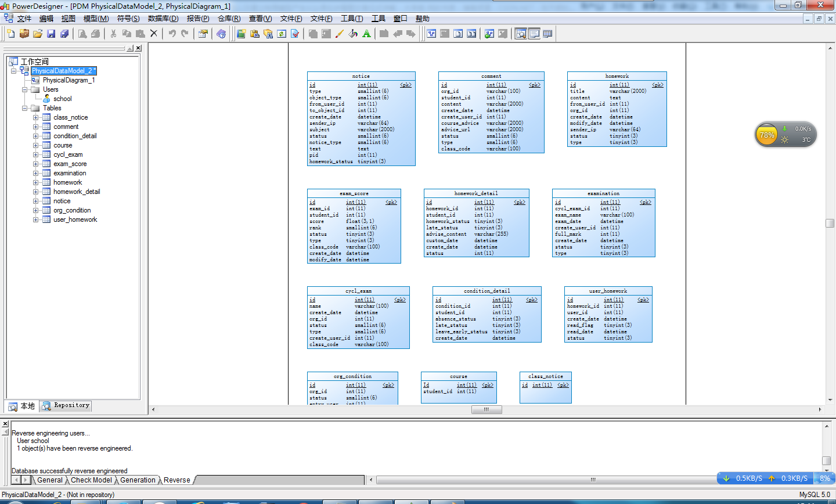The width and height of the screenshot is (836, 504).
Task: Select the Fill Color paint bucket icon
Action: pos(353,34)
